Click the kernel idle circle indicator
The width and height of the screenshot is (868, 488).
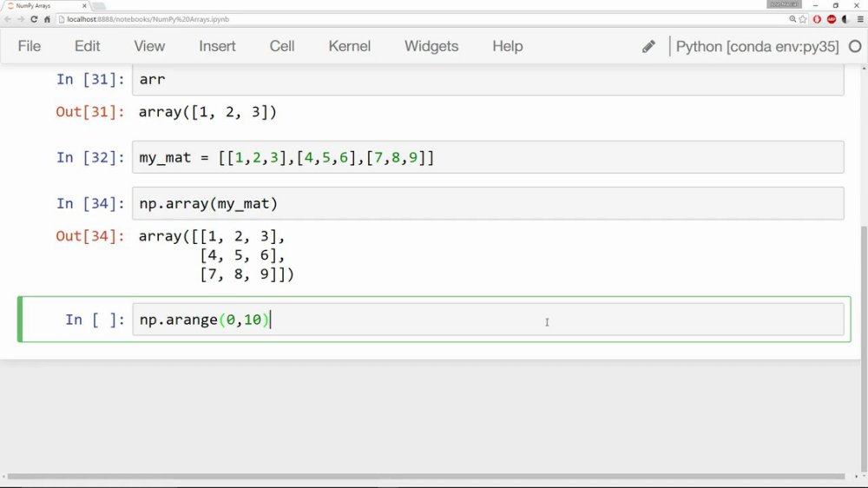[x=855, y=47]
